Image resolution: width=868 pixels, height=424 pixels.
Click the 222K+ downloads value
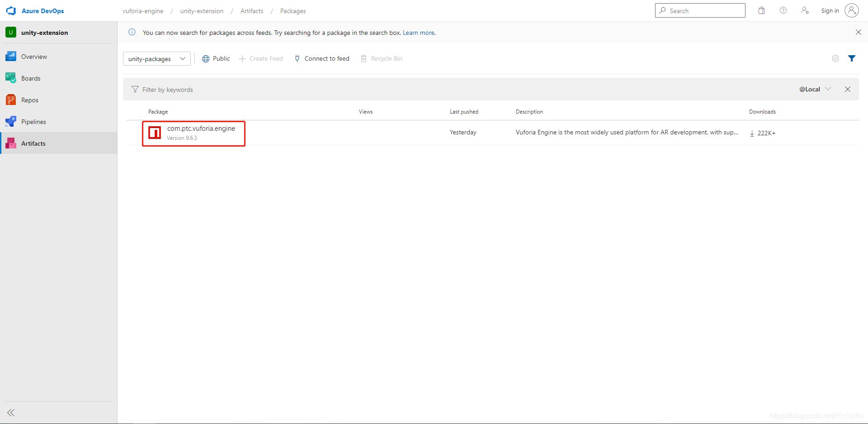tap(762, 133)
